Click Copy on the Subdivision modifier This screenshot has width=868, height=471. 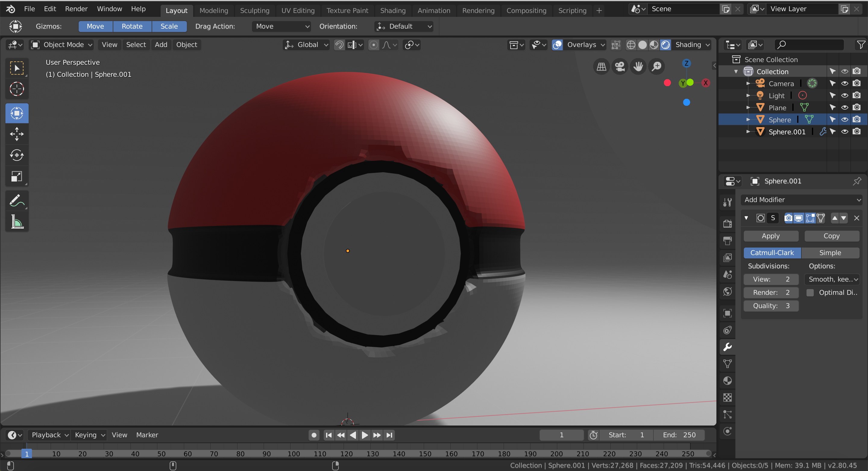832,236
